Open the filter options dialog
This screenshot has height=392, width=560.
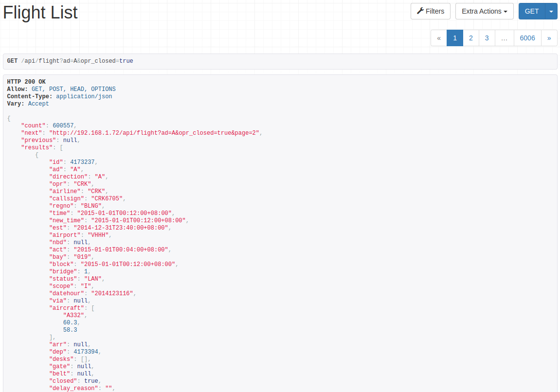tap(430, 11)
